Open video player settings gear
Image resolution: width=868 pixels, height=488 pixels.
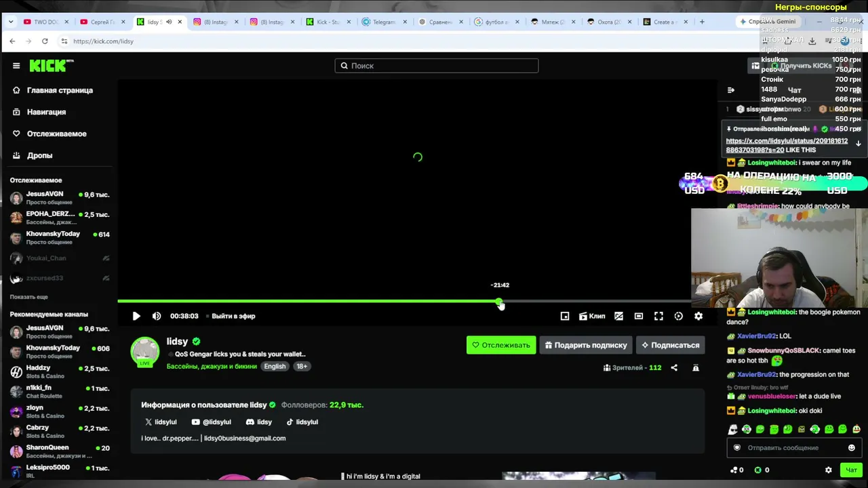[x=698, y=316]
